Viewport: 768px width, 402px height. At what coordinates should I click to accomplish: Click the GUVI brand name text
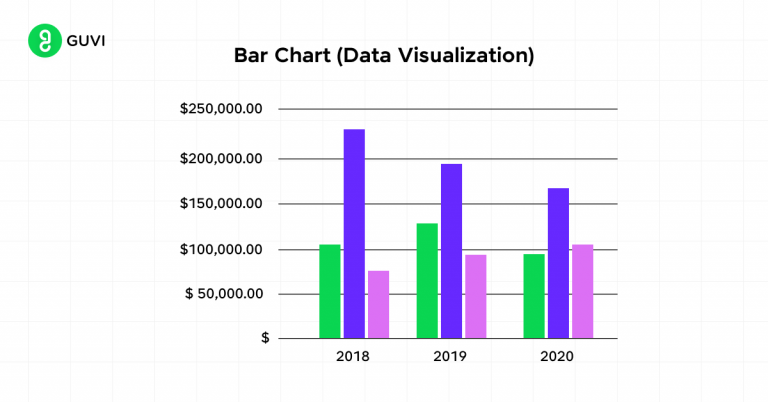point(85,42)
